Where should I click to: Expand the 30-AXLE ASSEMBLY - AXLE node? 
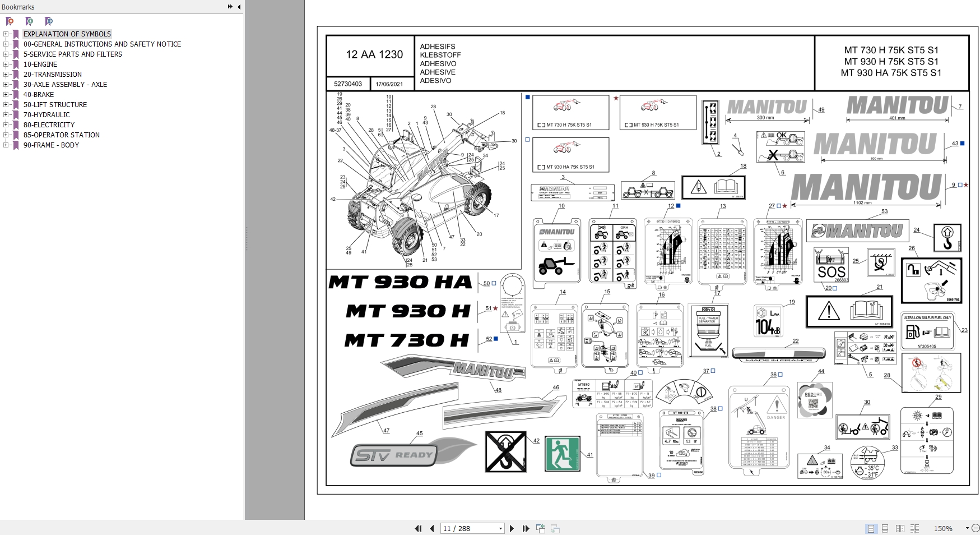(x=6, y=85)
